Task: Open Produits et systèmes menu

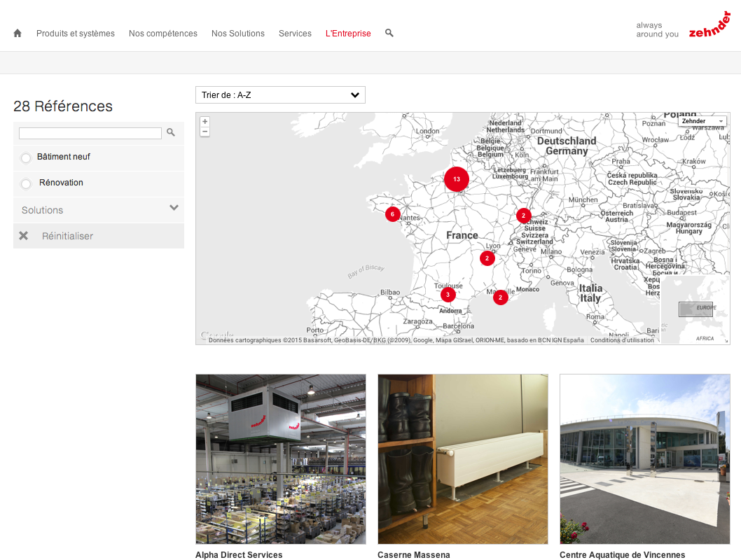Action: coord(76,34)
